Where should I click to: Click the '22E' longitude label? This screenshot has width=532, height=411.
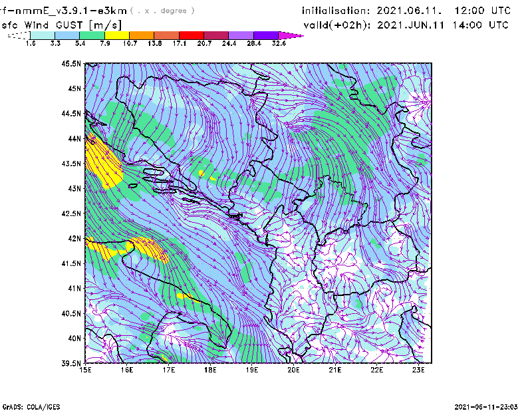[x=377, y=370]
